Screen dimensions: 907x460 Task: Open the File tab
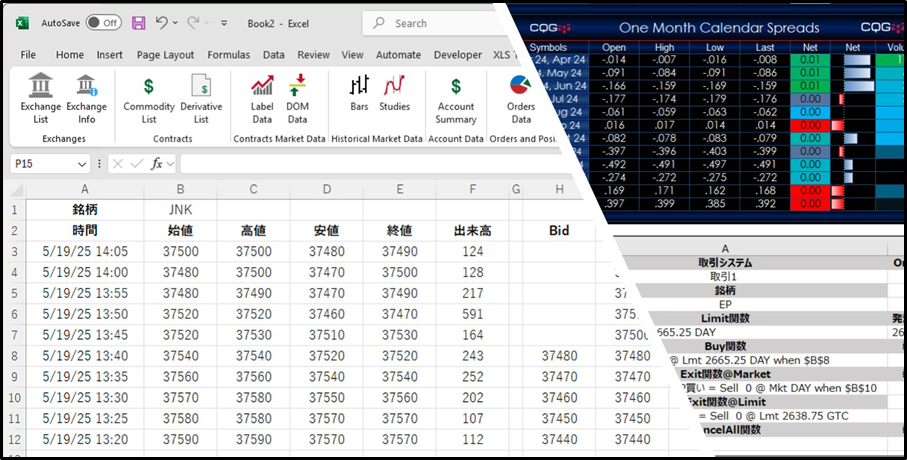(28, 55)
